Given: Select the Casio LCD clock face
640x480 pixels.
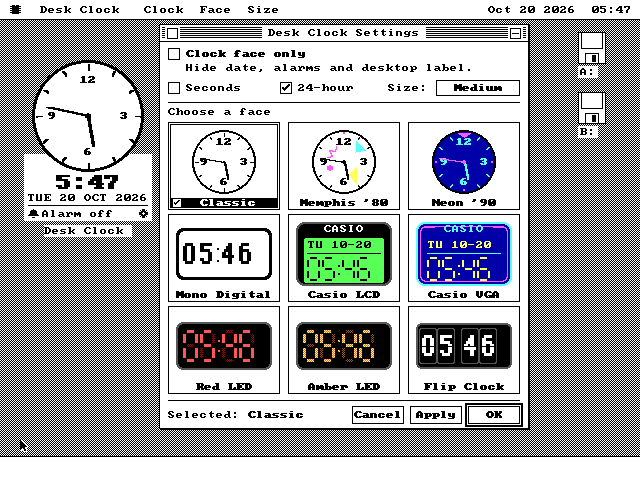Looking at the screenshot, I should point(344,258).
